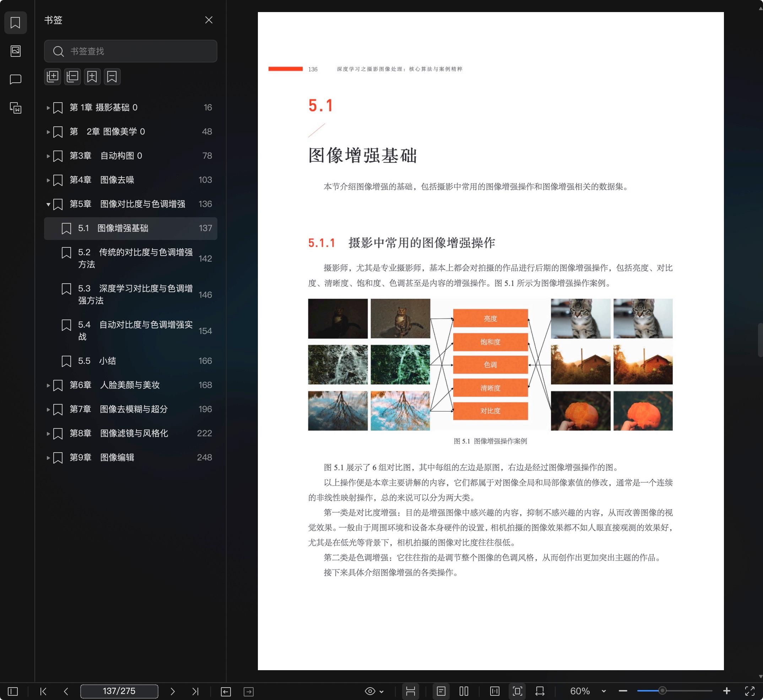Expand 第9章 图像编辑 bookmark
This screenshot has width=763, height=700.
point(48,458)
